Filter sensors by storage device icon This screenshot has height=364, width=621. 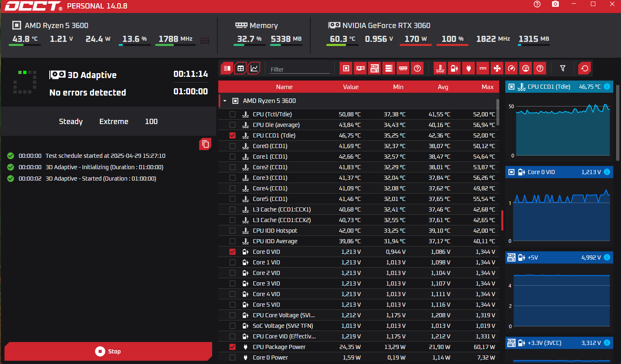click(x=389, y=68)
